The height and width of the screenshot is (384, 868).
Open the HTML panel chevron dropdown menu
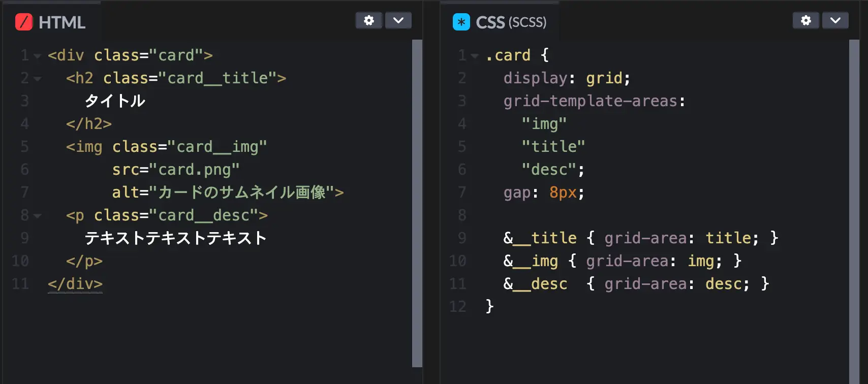398,20
